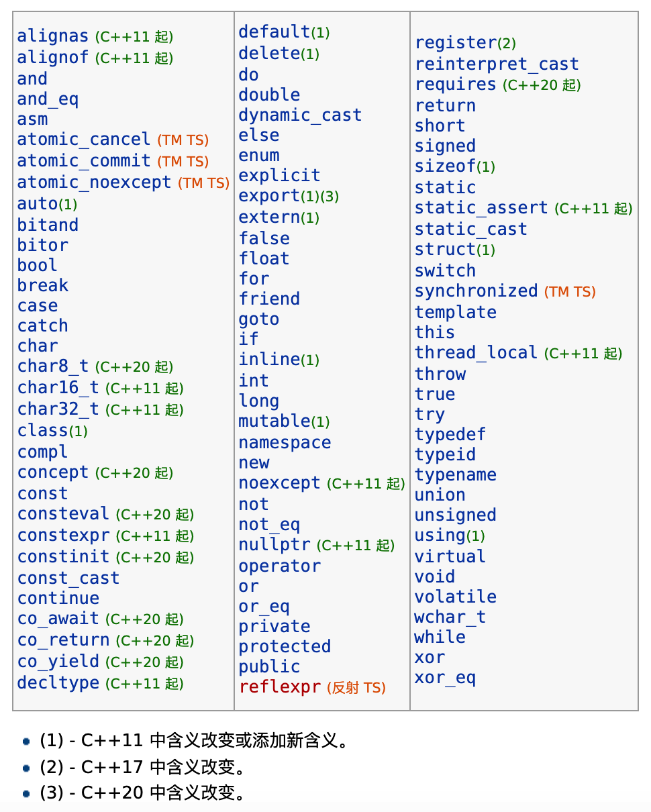Click the atomic_cancel keyword link

point(84,140)
